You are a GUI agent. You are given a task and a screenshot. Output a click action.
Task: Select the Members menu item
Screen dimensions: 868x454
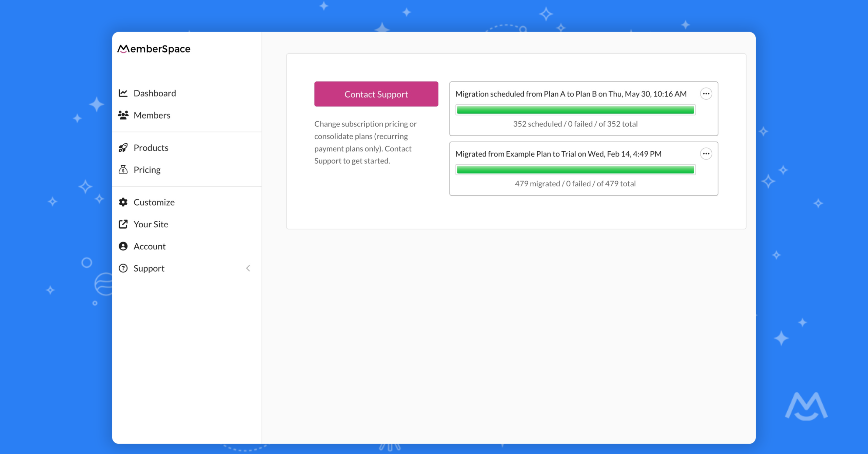click(152, 115)
